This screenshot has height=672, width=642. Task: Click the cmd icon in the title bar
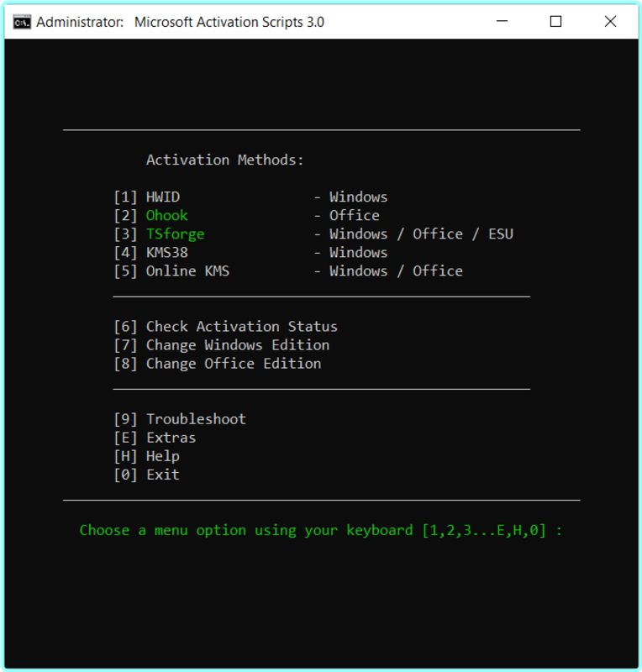(x=22, y=22)
